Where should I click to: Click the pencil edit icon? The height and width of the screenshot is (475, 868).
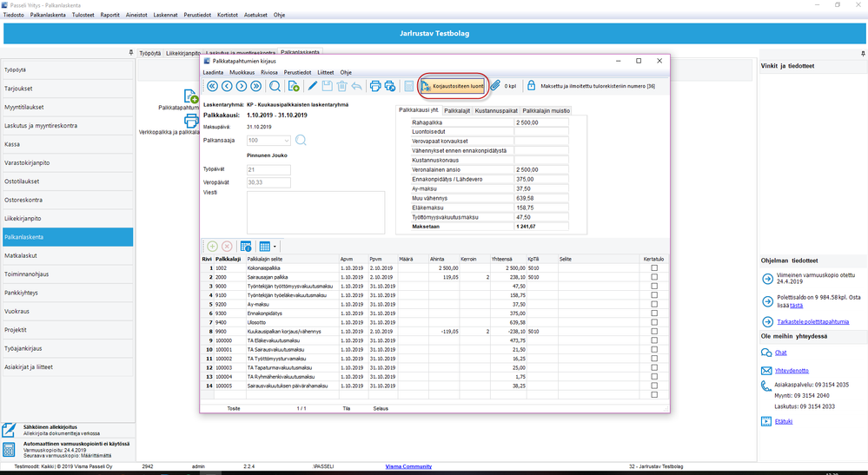click(313, 86)
